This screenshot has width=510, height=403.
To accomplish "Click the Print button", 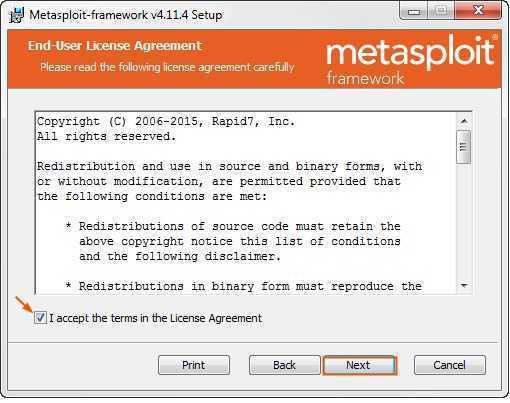I will coord(194,365).
